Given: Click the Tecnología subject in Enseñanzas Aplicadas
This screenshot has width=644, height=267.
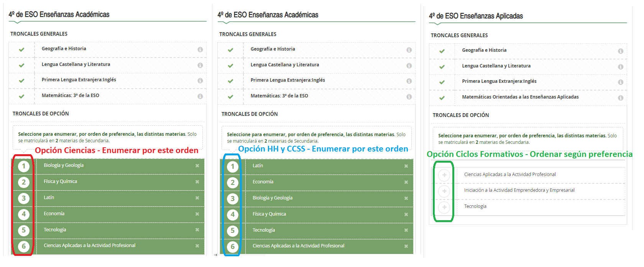Looking at the screenshot, I should tap(475, 206).
